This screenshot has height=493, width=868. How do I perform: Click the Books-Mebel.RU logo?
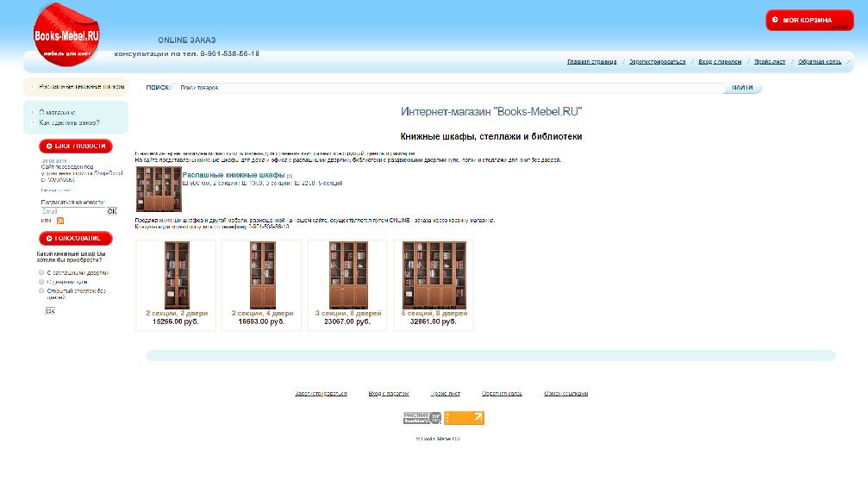[x=66, y=34]
